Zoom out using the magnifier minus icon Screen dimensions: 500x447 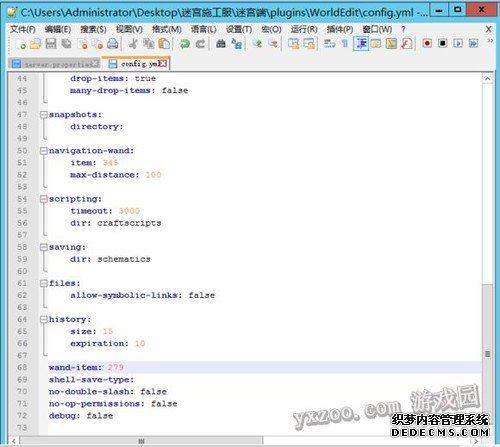pyautogui.click(x=273, y=44)
